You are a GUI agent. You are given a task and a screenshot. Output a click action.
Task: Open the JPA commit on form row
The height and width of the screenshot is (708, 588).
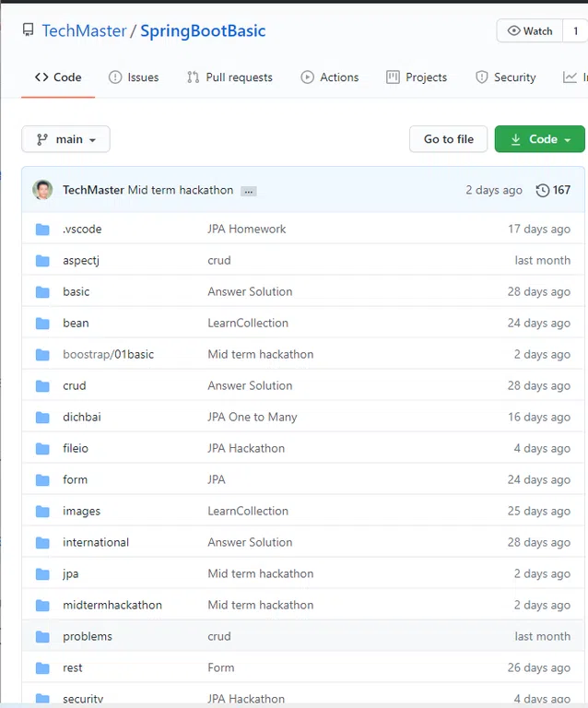tap(217, 479)
